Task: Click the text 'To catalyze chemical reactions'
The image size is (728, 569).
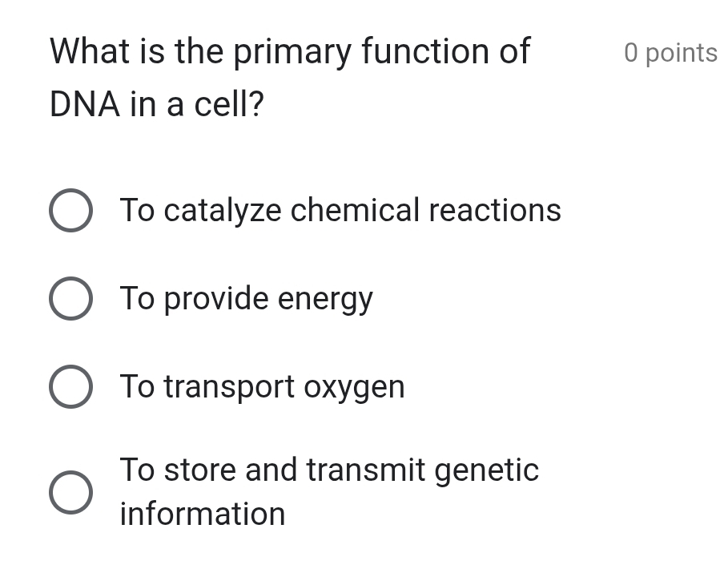Action: [x=340, y=210]
